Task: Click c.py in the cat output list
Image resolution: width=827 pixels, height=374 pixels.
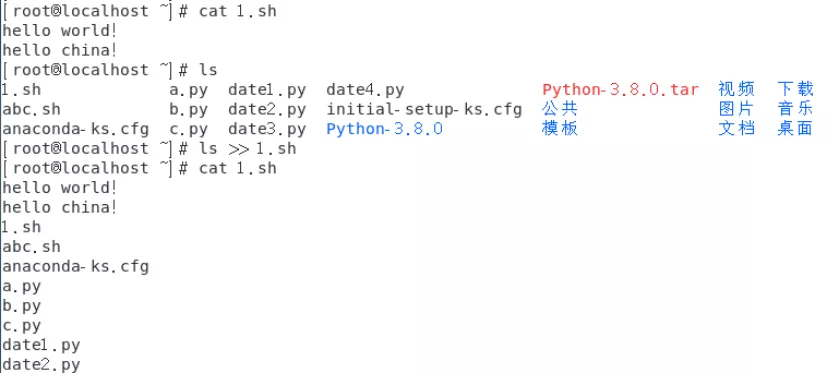Action: coord(22,326)
